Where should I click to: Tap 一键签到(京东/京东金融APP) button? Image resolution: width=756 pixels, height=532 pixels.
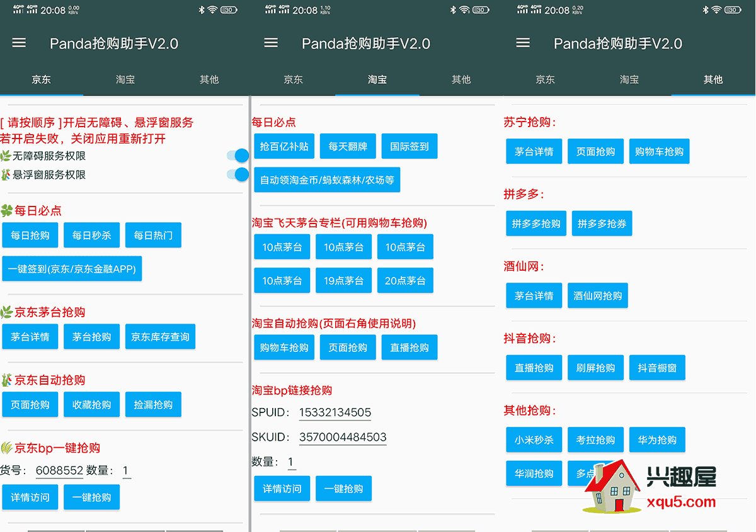coord(72,269)
